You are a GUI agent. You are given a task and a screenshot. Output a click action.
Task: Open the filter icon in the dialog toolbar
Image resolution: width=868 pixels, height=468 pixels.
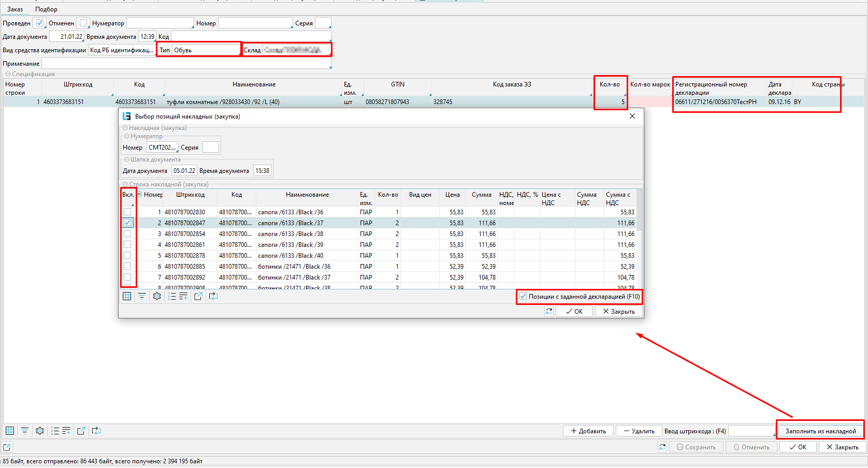pyautogui.click(x=141, y=296)
